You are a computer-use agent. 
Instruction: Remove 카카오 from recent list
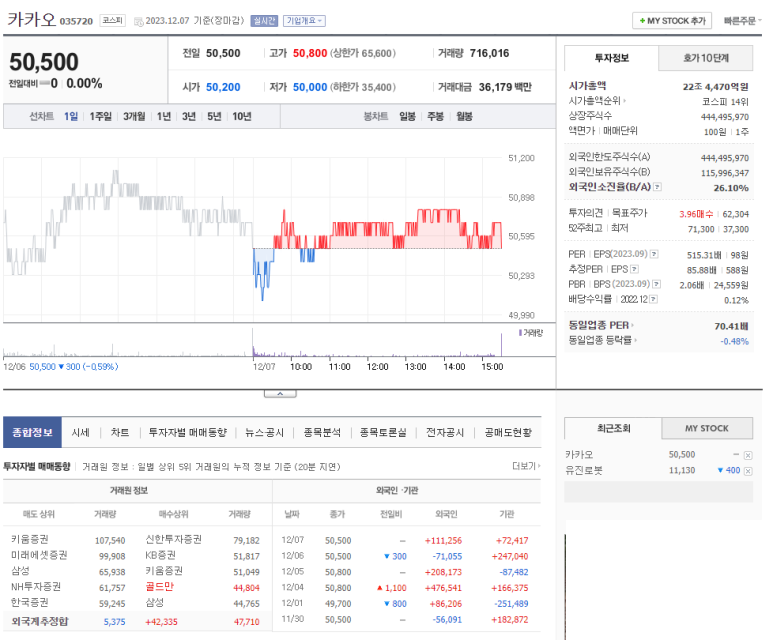click(x=748, y=455)
